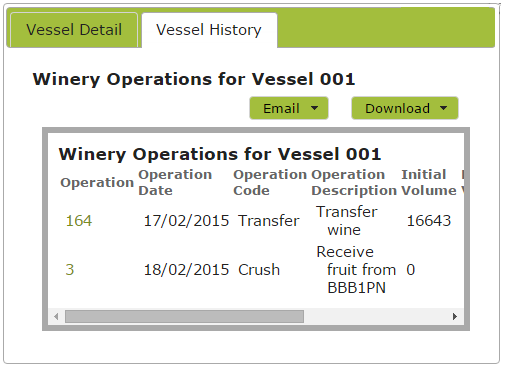Open the Email dropdown button
This screenshot has width=505, height=368.
point(289,108)
